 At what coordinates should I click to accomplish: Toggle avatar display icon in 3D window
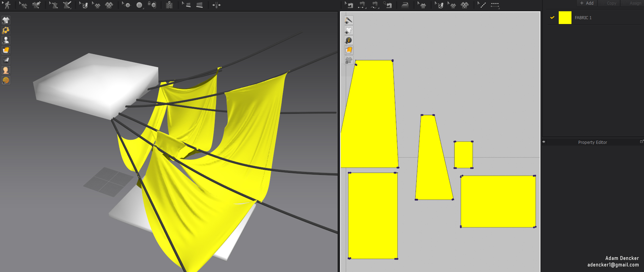point(6,40)
